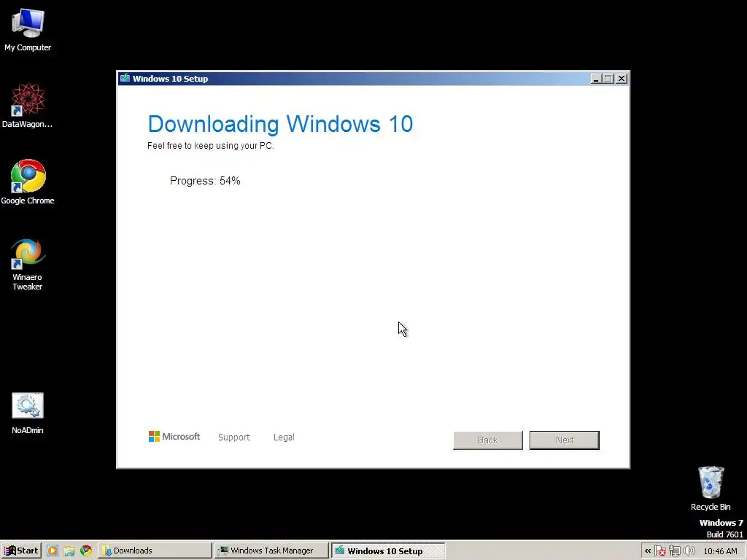747x560 pixels.
Task: Click 'Feel free to keep using your PC' text
Action: point(211,146)
